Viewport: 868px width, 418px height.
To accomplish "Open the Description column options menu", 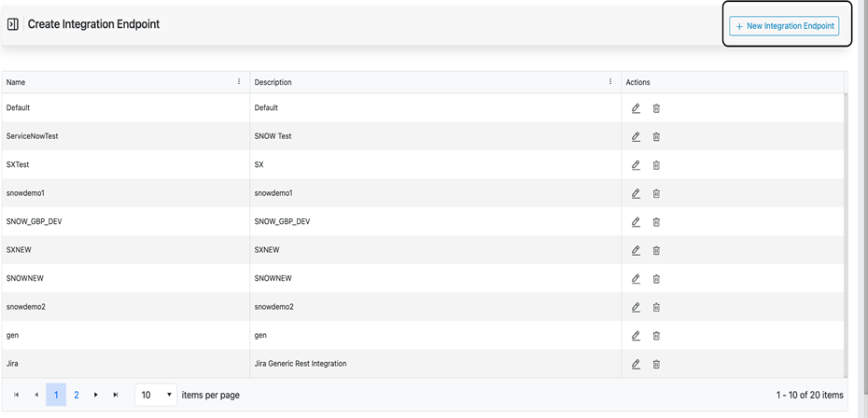I will (x=610, y=82).
